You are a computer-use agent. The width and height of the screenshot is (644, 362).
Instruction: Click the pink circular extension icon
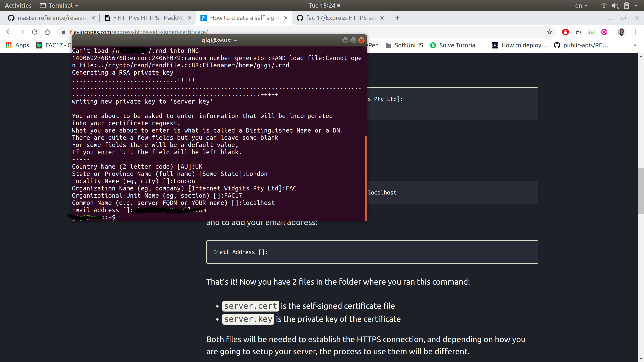coord(604,32)
